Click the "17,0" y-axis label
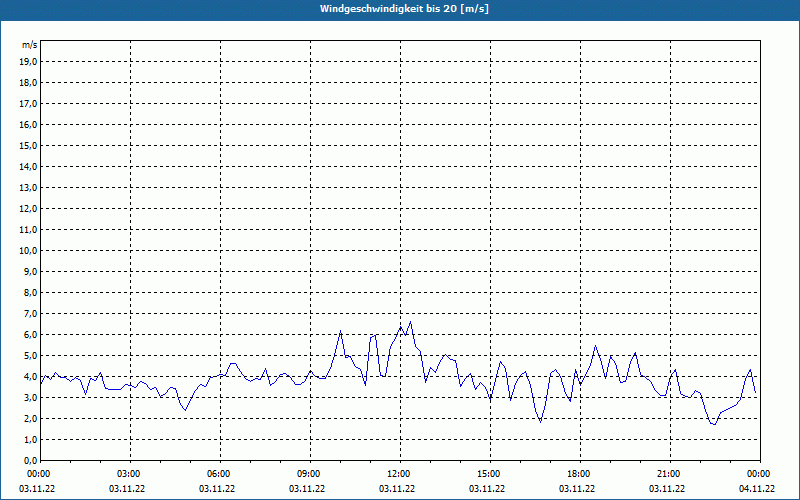 pos(28,104)
